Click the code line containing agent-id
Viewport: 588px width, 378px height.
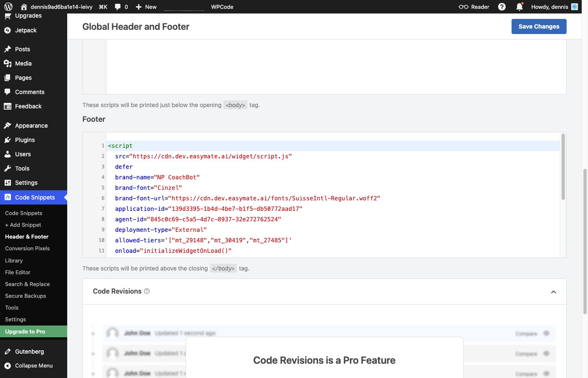pyautogui.click(x=198, y=219)
